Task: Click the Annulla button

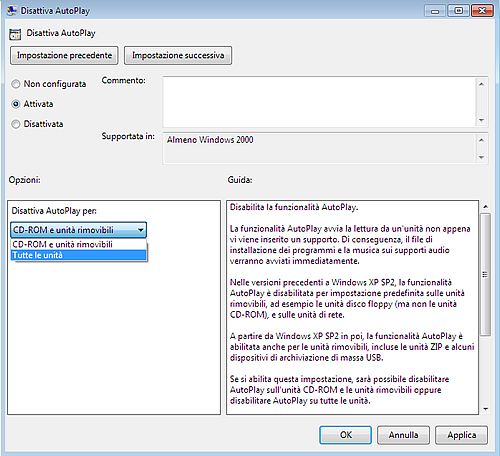Action: point(403,435)
